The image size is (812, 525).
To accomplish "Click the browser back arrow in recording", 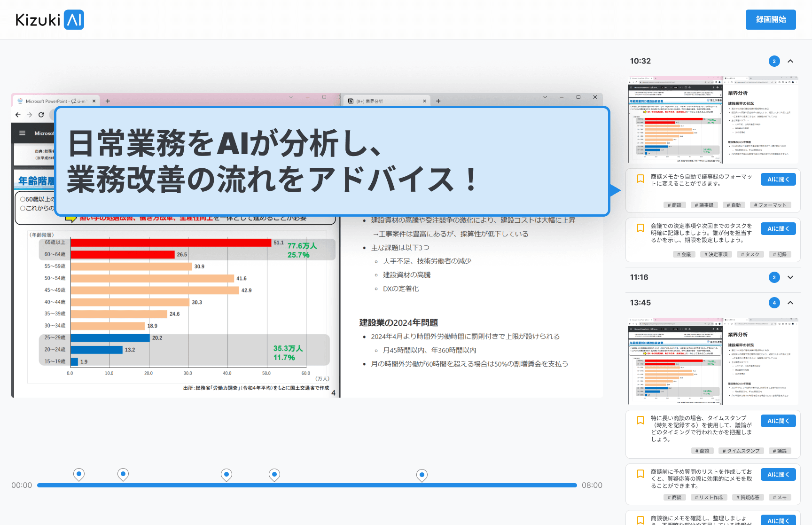I will (18, 115).
